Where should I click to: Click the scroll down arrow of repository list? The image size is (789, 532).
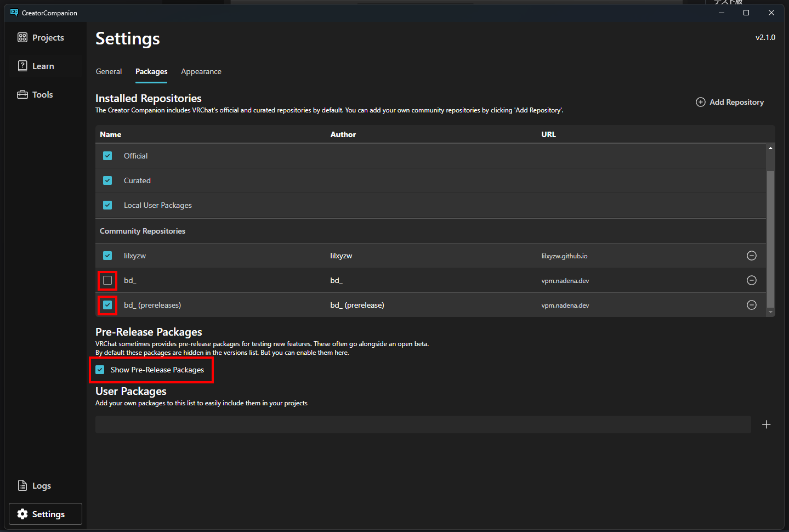click(x=770, y=312)
